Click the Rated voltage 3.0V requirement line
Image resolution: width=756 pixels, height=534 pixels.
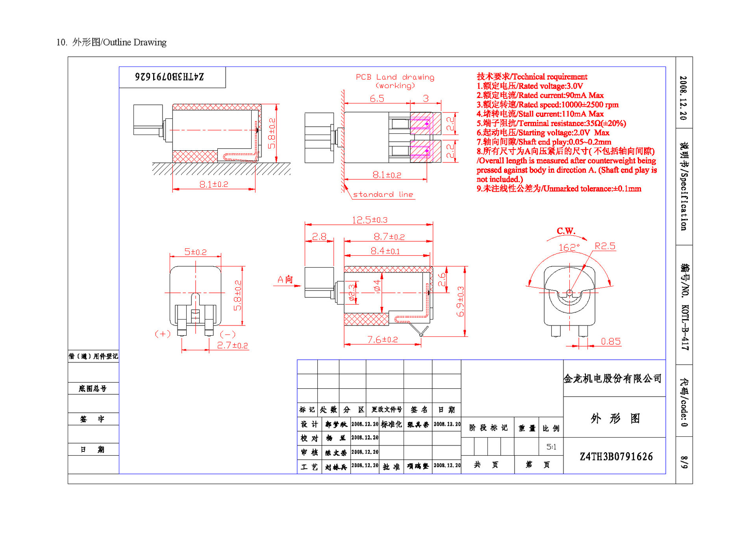coord(530,86)
